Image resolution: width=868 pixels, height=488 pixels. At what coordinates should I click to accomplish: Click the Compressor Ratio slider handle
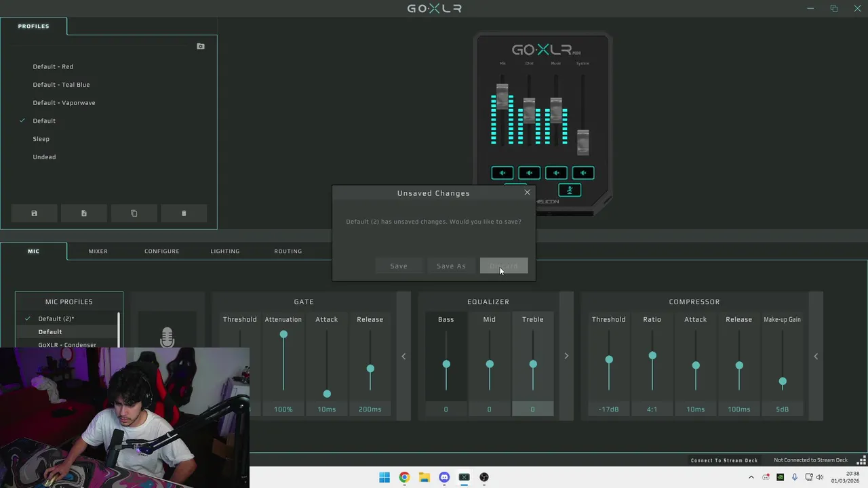point(652,355)
